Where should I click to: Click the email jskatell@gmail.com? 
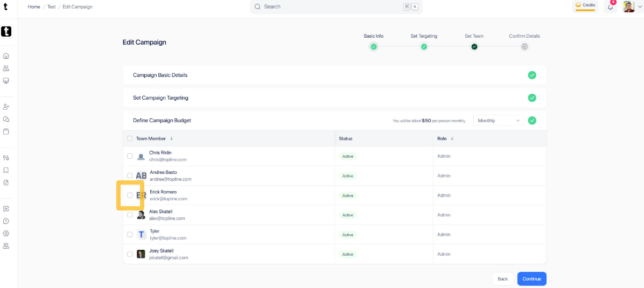click(169, 258)
